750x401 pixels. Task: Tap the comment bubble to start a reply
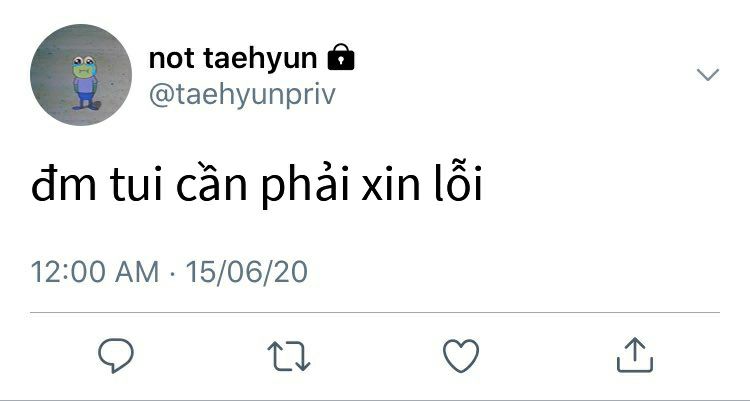pyautogui.click(x=116, y=356)
